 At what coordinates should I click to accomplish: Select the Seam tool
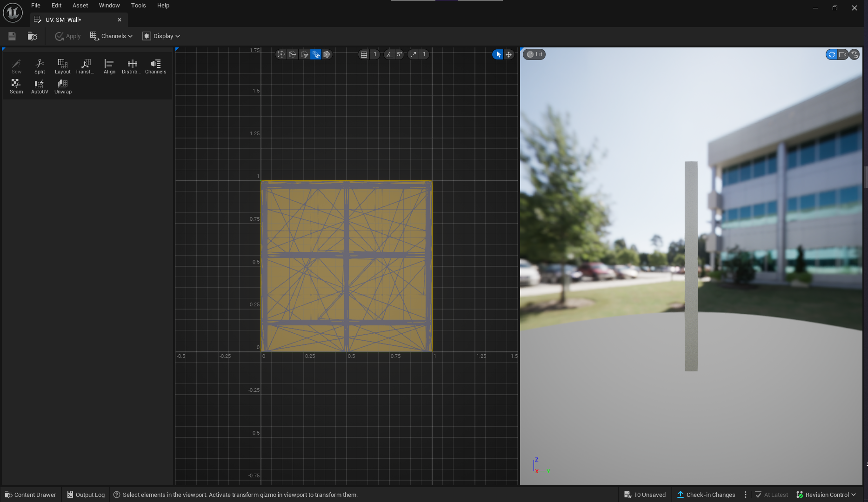click(x=16, y=86)
